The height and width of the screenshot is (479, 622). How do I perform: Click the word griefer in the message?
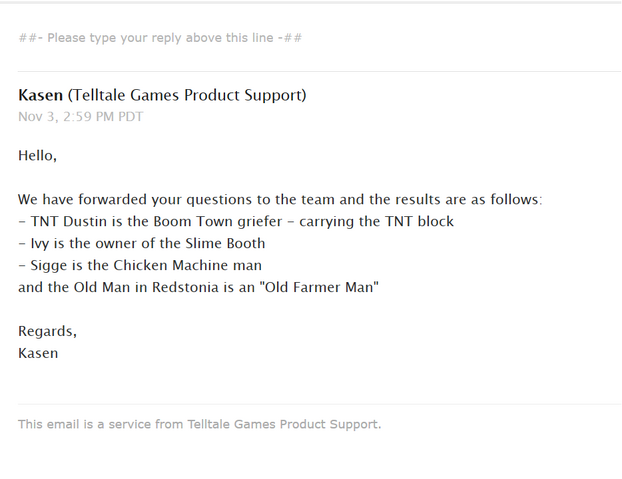coord(260,221)
